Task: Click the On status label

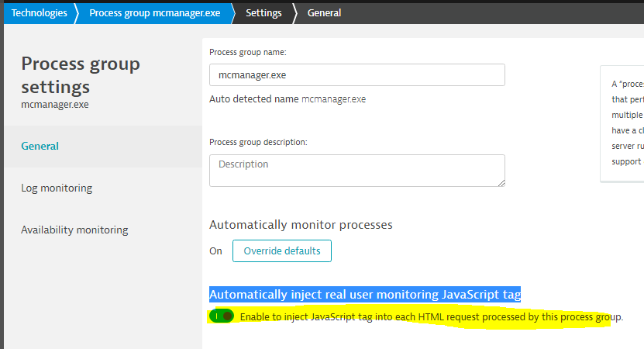Action: (x=215, y=251)
